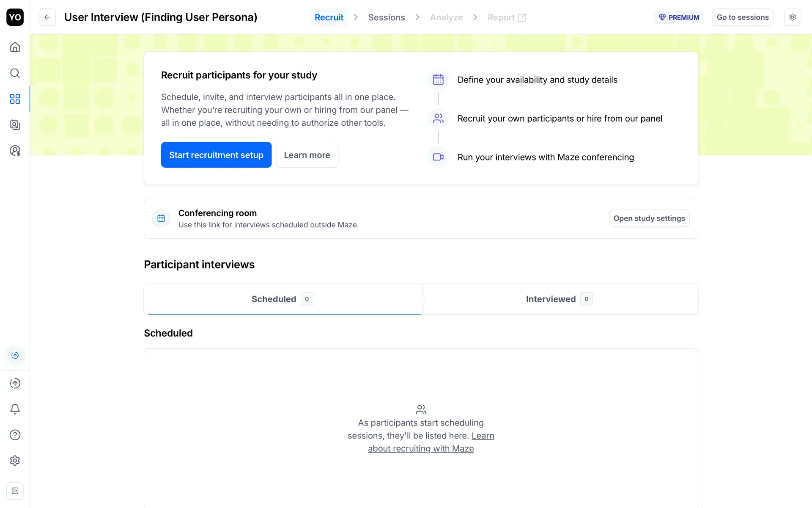
Task: Click the PREMIUM badge
Action: 679,17
